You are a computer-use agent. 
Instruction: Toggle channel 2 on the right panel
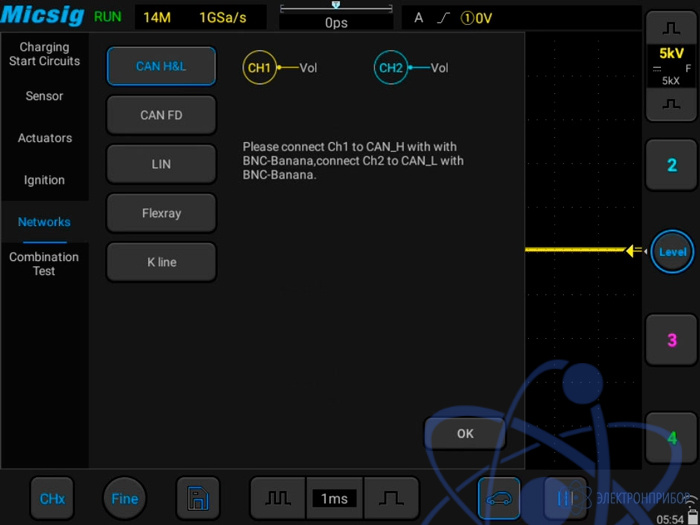pos(671,165)
